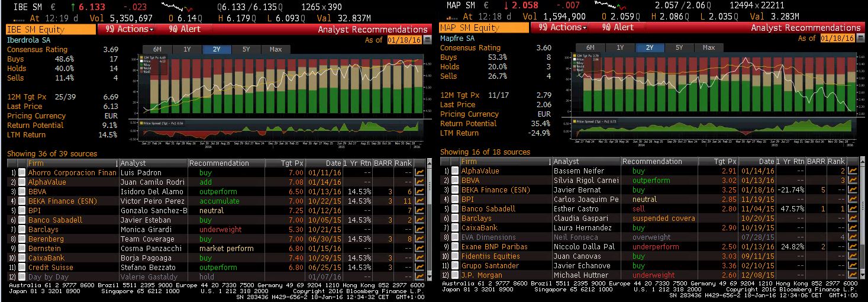Select Max chart range in MAP panel
Image resolution: width=868 pixels, height=302 pixels.
coord(709,48)
